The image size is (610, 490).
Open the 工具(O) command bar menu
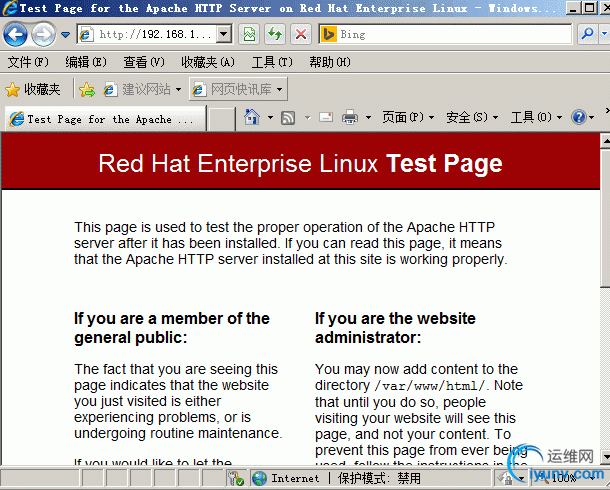coord(536,117)
